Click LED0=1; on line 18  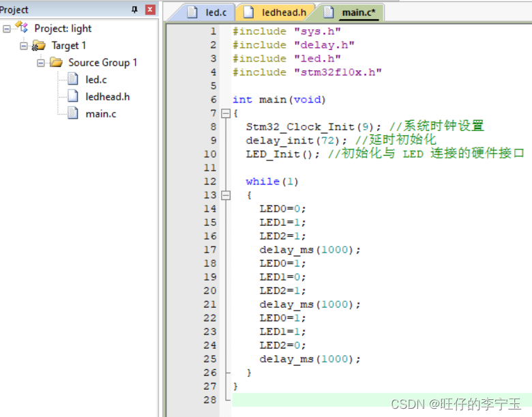[282, 263]
